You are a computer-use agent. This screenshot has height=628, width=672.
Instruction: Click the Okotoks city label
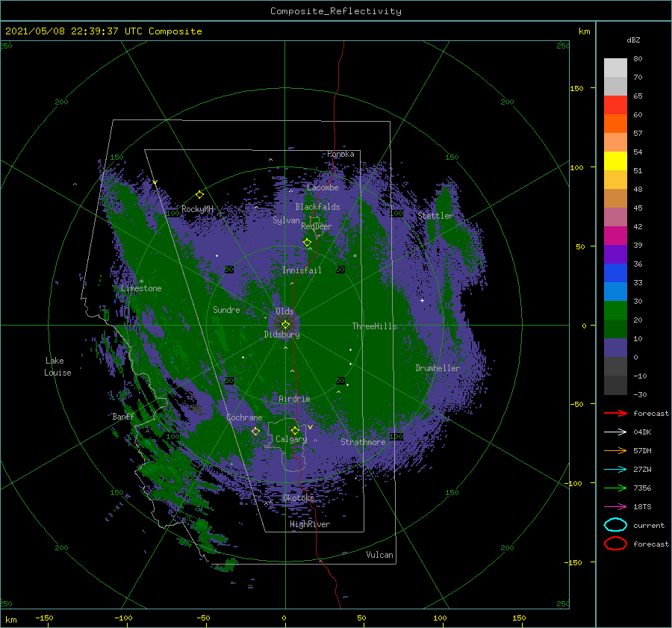click(x=298, y=498)
